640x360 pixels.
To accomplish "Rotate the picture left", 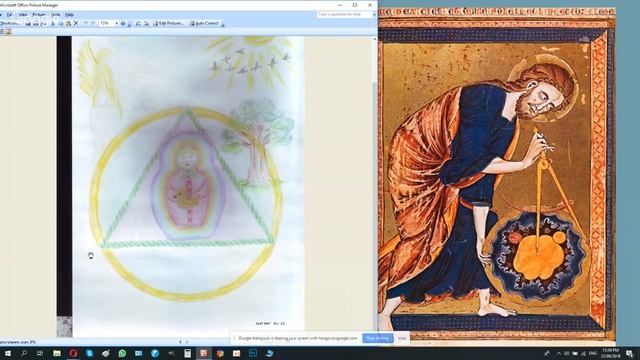I will [138, 24].
